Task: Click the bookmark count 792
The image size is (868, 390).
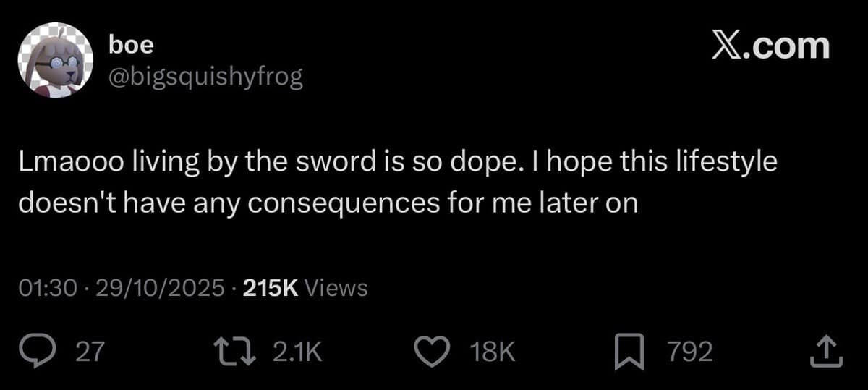Action: 689,352
